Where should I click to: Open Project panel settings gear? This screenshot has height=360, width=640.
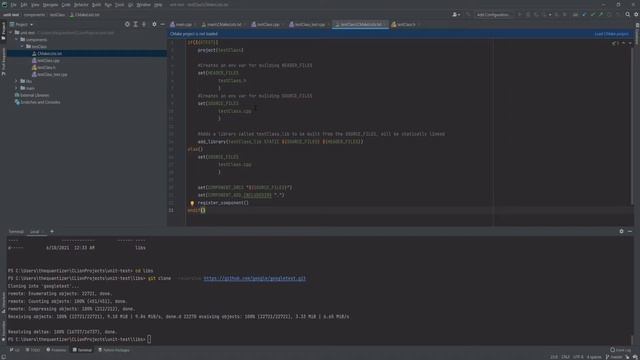pyautogui.click(x=154, y=24)
